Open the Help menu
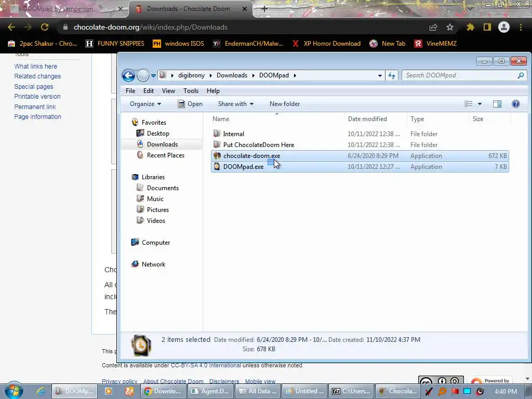The width and height of the screenshot is (532, 399). [x=213, y=91]
